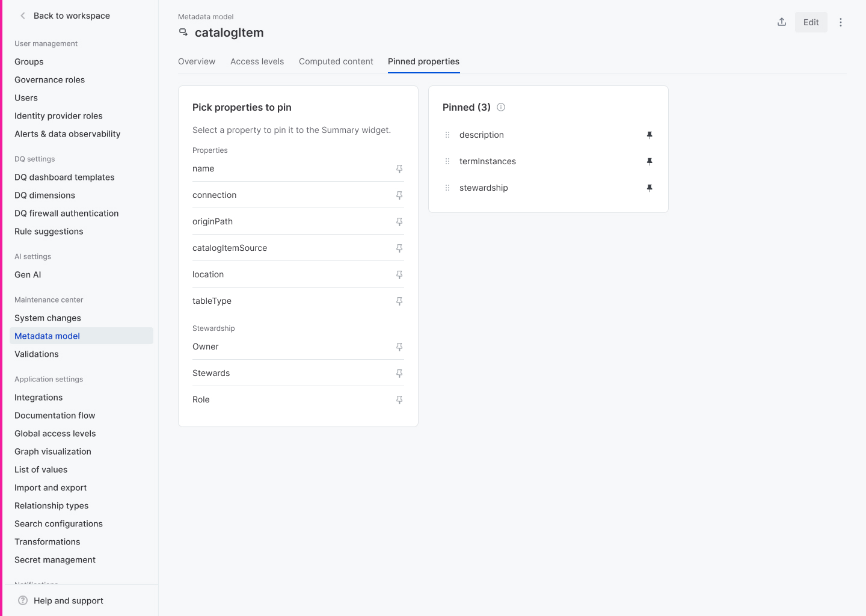Image resolution: width=866 pixels, height=616 pixels.
Task: Open the three-dot more options menu
Action: click(x=841, y=22)
